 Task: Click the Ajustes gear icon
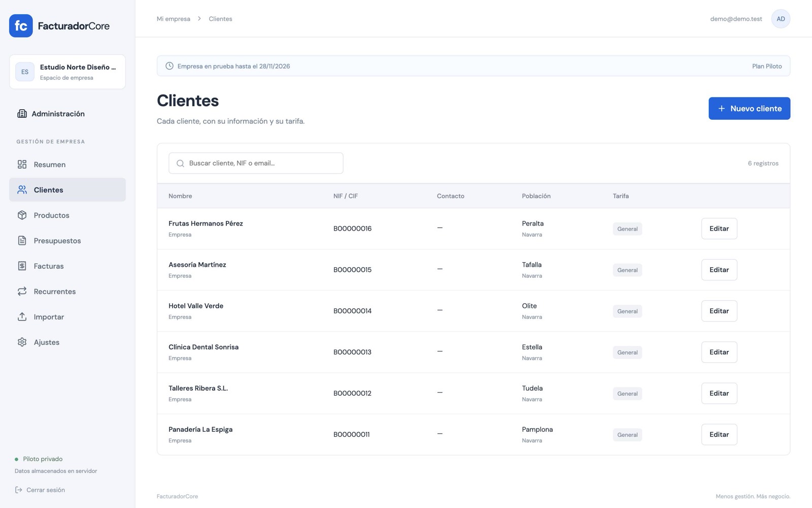tap(22, 342)
